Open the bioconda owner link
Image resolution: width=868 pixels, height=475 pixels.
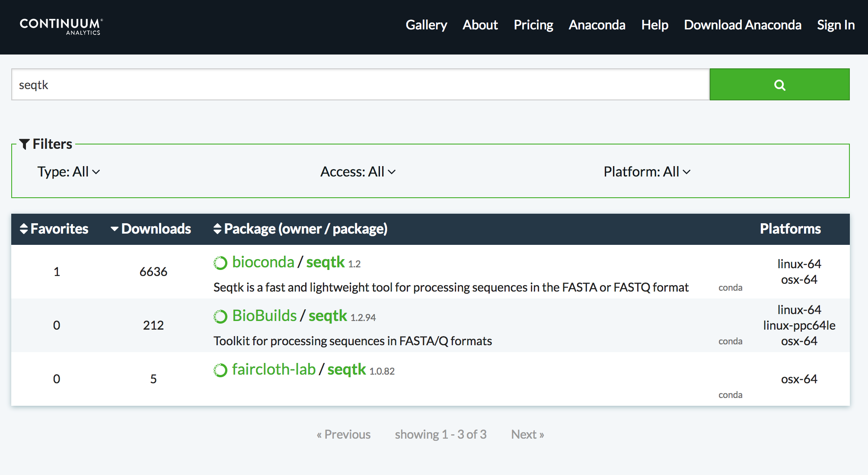tap(263, 262)
